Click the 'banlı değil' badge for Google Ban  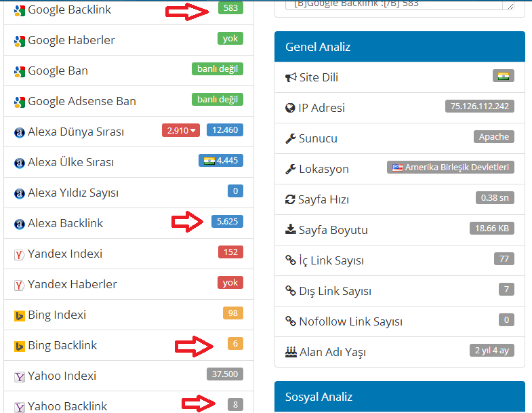(x=218, y=69)
